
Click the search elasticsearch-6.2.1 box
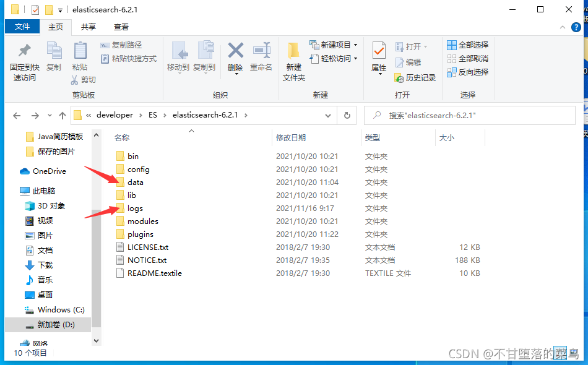click(470, 116)
